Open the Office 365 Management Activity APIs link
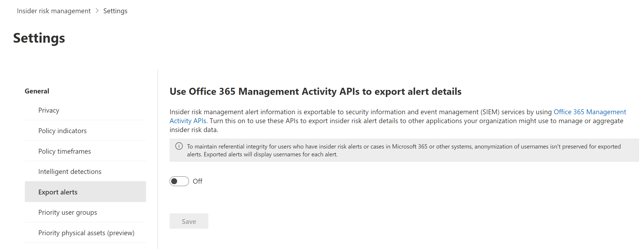 coord(590,112)
